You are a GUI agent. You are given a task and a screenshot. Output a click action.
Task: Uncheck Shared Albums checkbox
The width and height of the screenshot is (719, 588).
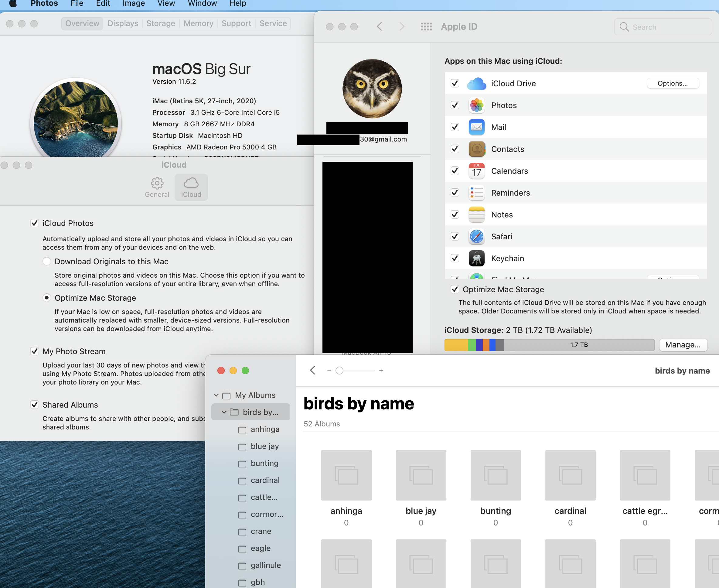[x=35, y=405]
